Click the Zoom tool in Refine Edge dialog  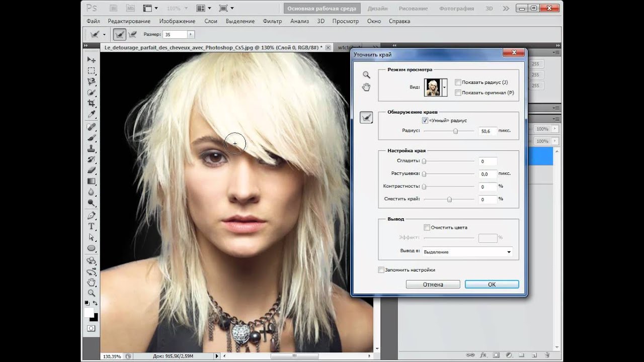366,74
